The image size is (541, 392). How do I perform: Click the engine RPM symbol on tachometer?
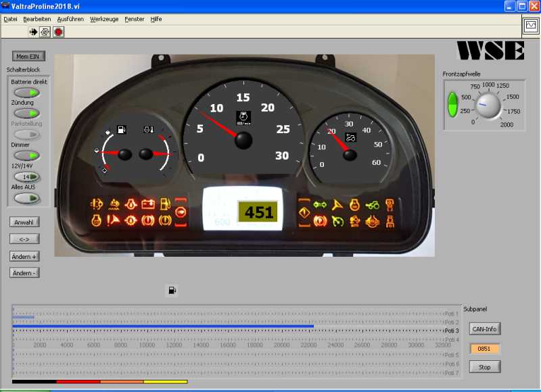point(243,118)
